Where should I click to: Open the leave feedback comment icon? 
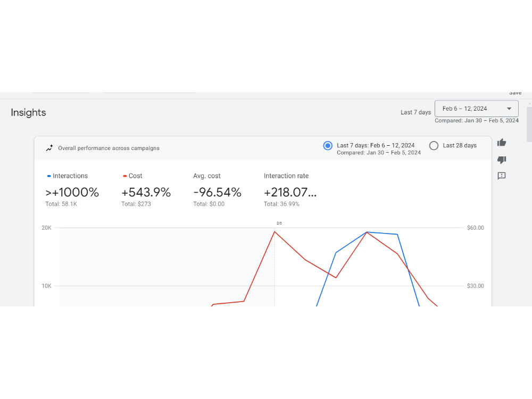click(502, 176)
